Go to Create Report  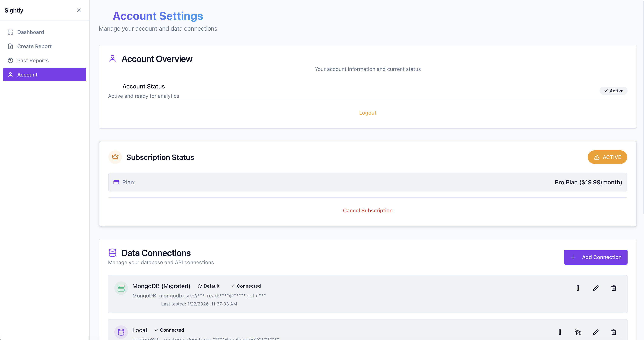click(34, 46)
